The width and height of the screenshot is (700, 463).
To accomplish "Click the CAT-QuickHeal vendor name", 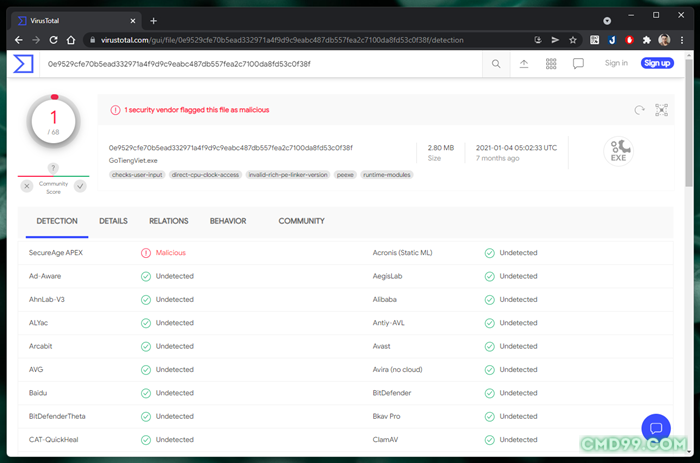I will tap(54, 439).
